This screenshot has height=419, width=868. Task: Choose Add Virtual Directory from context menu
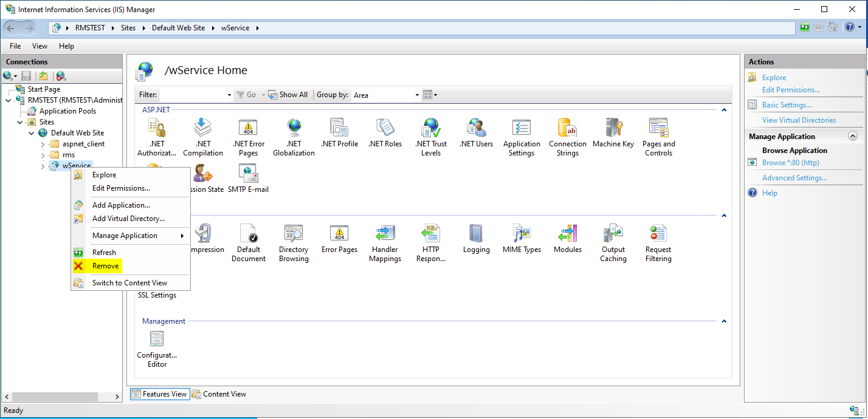pyautogui.click(x=131, y=219)
